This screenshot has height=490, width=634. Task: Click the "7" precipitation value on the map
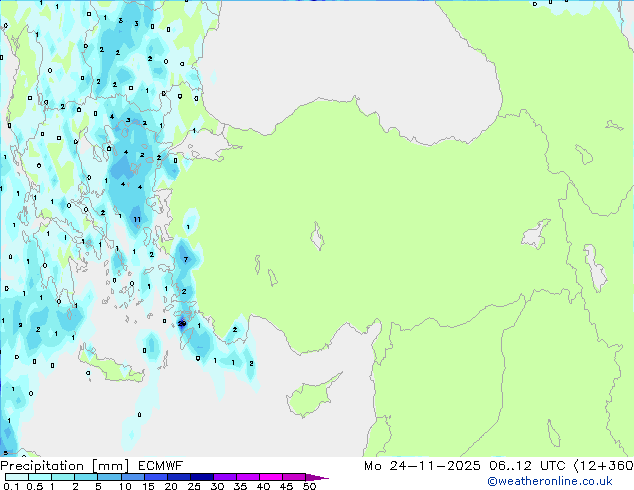point(186,259)
